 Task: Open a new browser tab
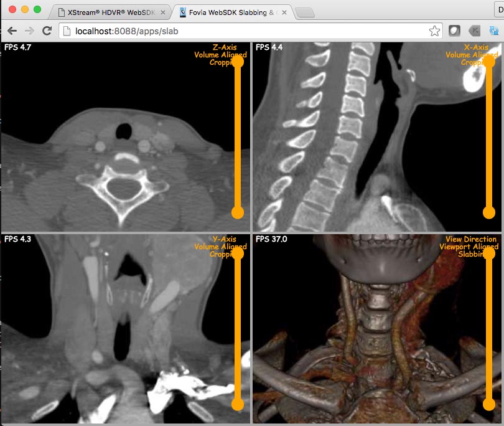coord(304,12)
